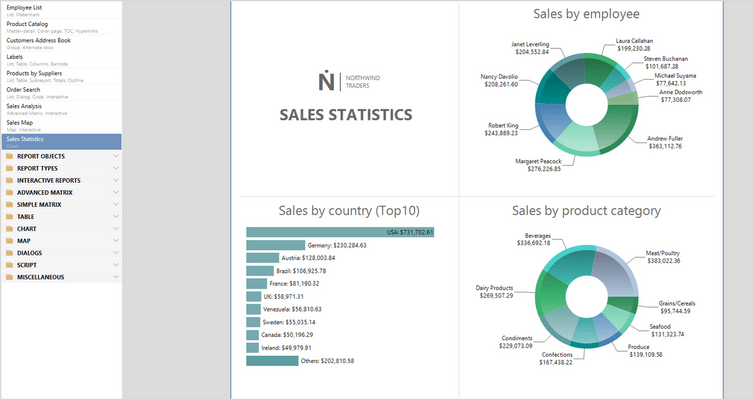The height and width of the screenshot is (400, 754).
Task: Expand the MISCELLANEOUS section chevron
Action: tap(116, 276)
